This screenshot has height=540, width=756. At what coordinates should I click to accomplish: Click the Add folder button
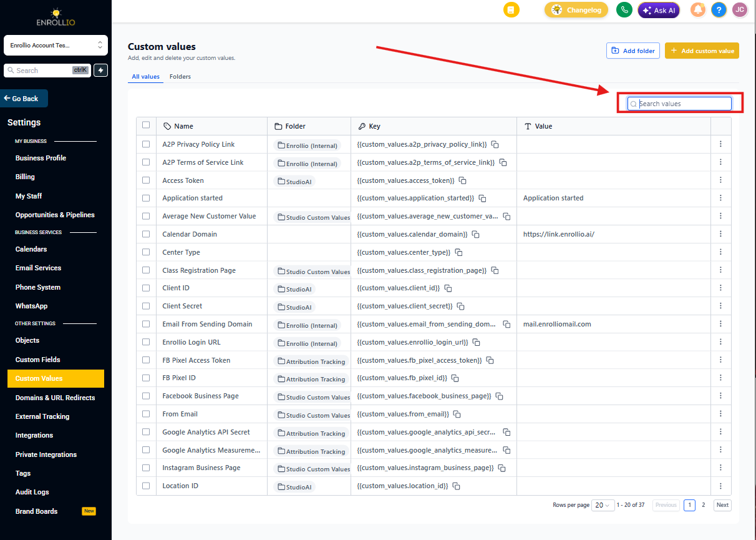tap(633, 51)
